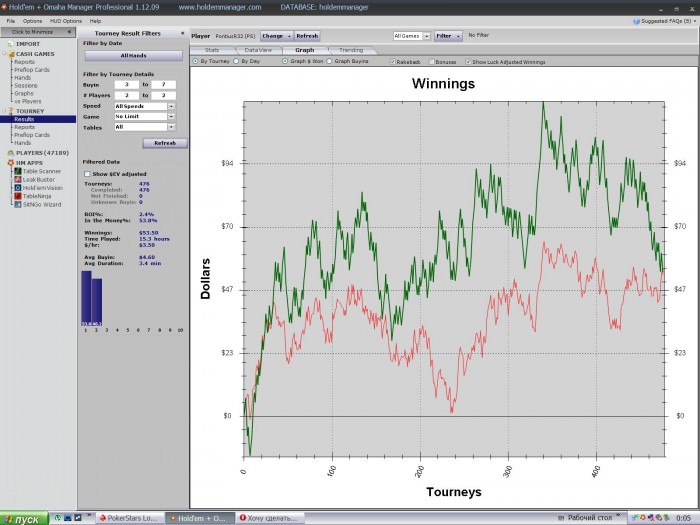
Task: Enable the Bonuses checkbox
Action: click(432, 62)
